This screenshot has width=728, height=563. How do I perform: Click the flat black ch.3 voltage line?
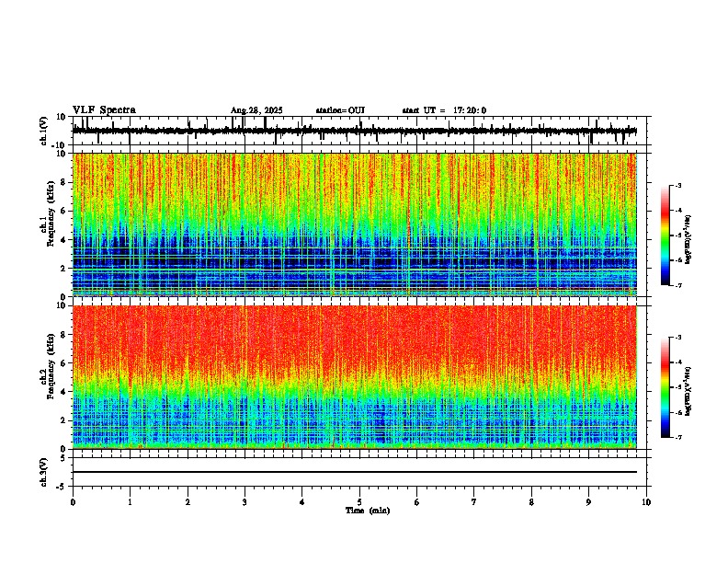point(354,472)
